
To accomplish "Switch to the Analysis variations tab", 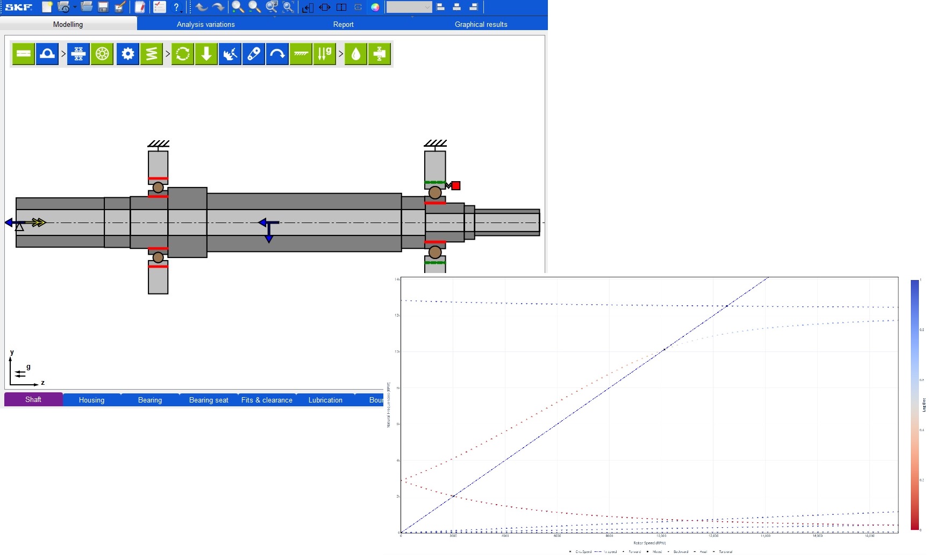I will pyautogui.click(x=205, y=24).
